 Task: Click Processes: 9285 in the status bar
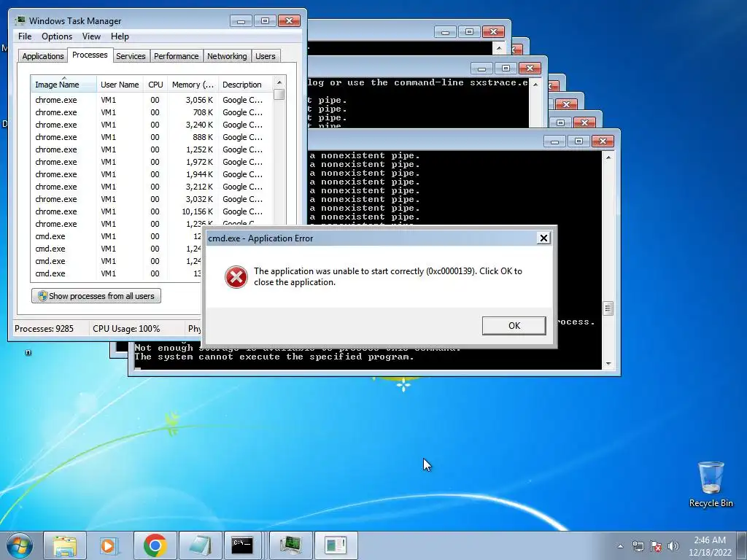point(44,329)
